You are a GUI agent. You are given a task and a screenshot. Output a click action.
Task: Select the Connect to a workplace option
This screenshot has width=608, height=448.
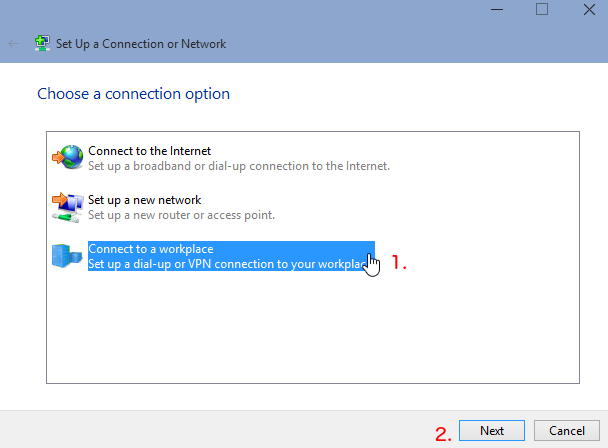coord(151,249)
